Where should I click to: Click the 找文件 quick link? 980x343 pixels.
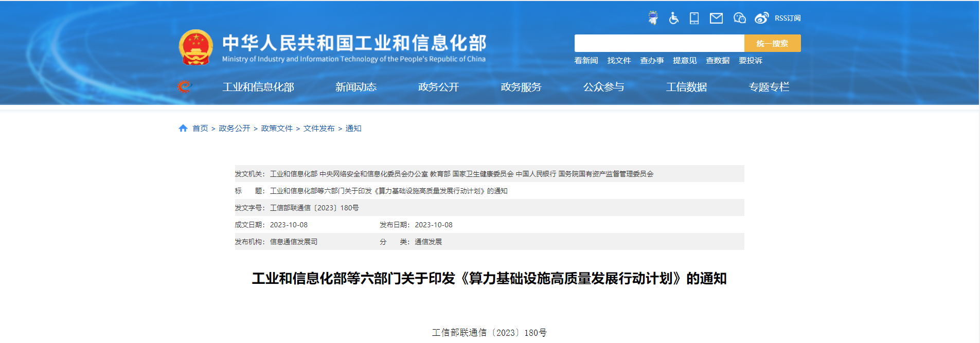coord(619,61)
